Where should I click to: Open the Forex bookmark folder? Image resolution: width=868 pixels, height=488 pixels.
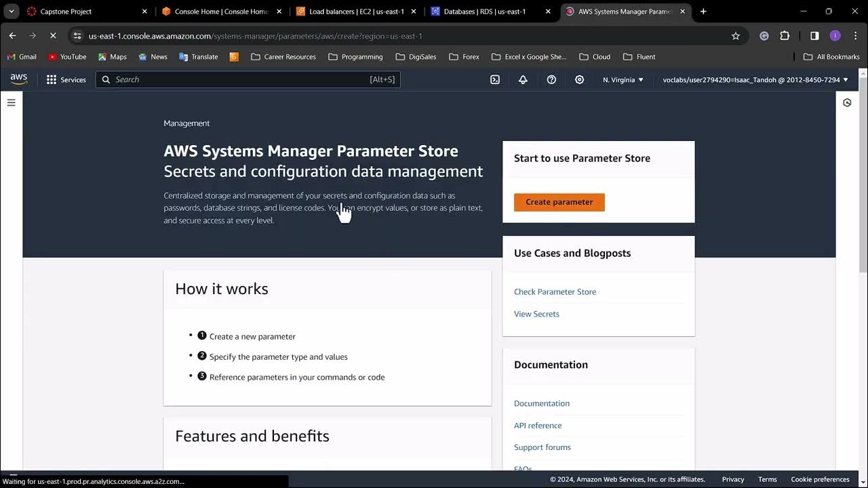(x=464, y=57)
